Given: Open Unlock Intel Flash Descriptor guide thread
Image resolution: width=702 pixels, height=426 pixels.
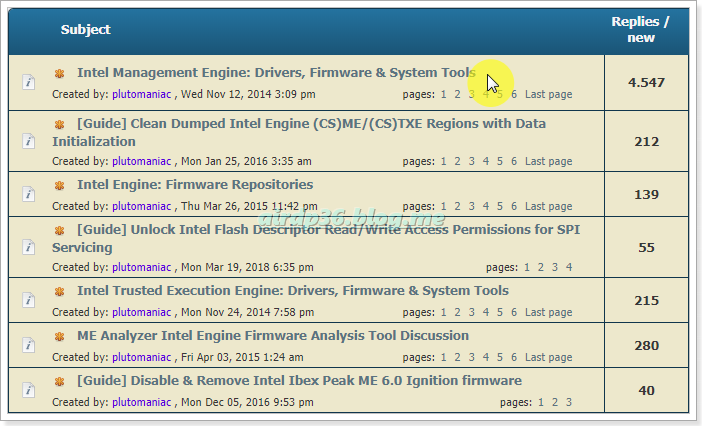Looking at the screenshot, I should 316,239.
